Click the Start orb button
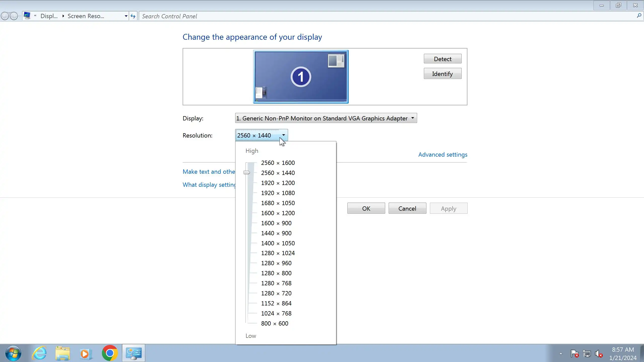Viewport: 644px width, 362px height. click(x=13, y=353)
